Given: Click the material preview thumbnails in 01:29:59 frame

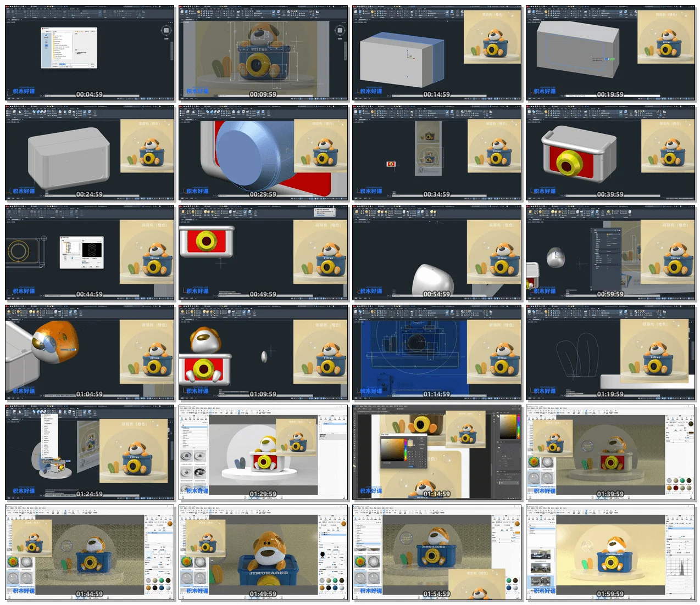Looking at the screenshot, I should (x=194, y=467).
